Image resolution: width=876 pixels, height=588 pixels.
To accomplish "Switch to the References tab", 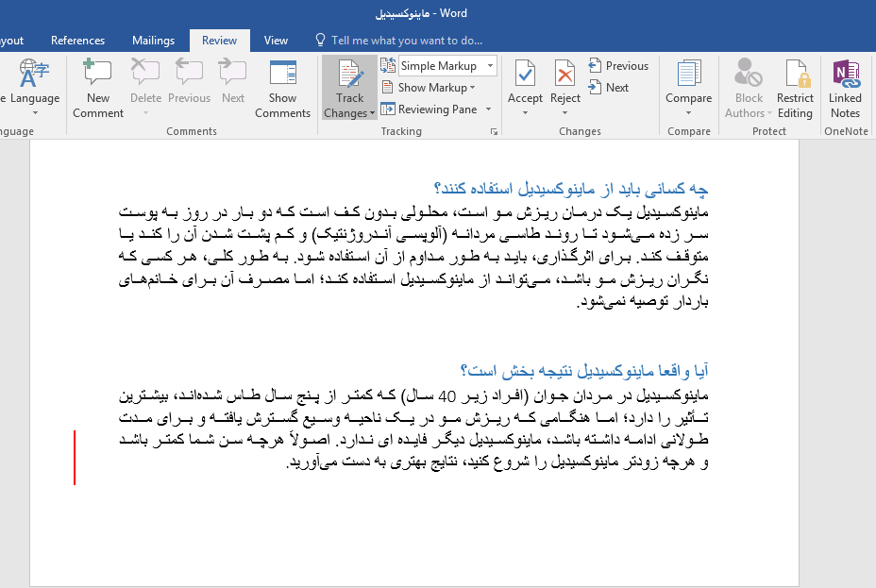I will point(77,41).
